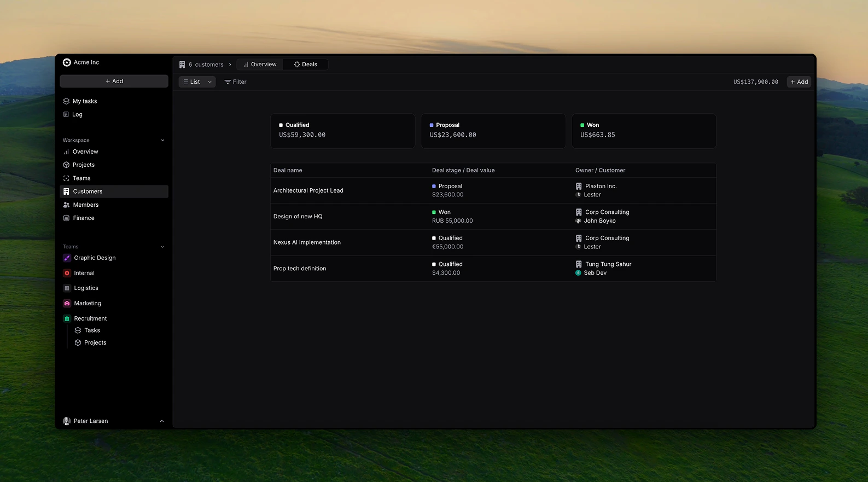Click the Won stage of Design of new HQ

[441, 212]
